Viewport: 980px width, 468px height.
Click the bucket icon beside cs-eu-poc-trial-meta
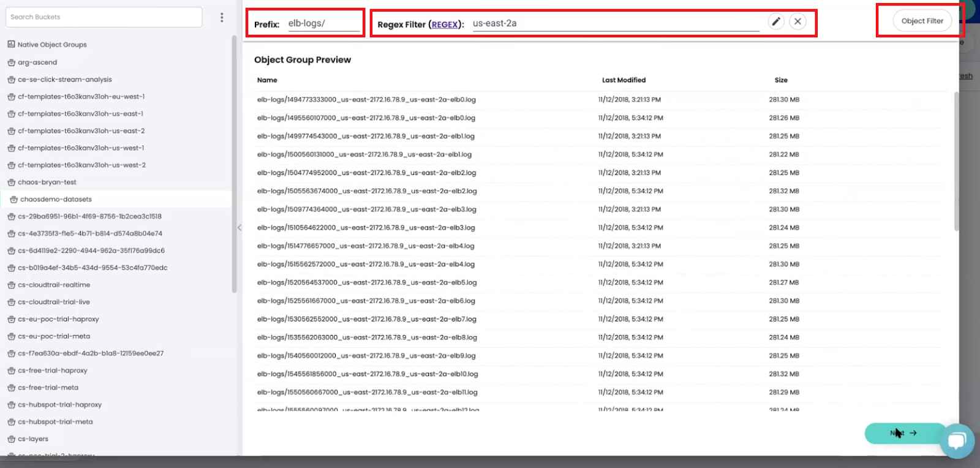(11, 336)
